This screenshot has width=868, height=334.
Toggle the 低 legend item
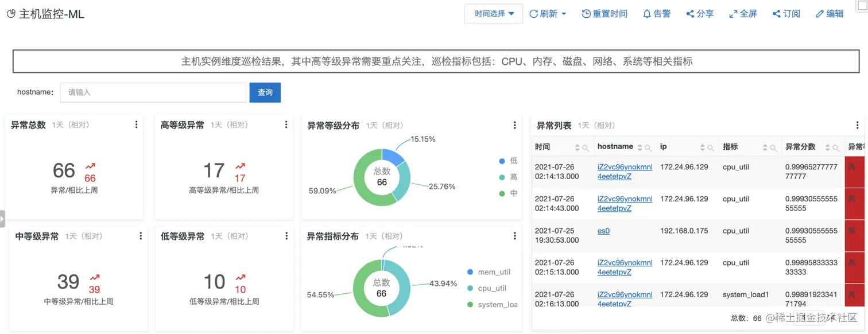click(x=508, y=161)
